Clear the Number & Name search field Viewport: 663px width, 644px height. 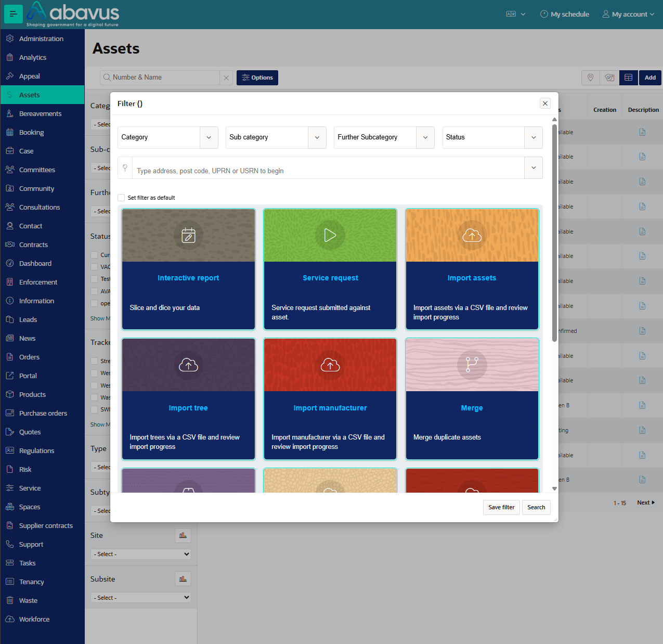226,78
